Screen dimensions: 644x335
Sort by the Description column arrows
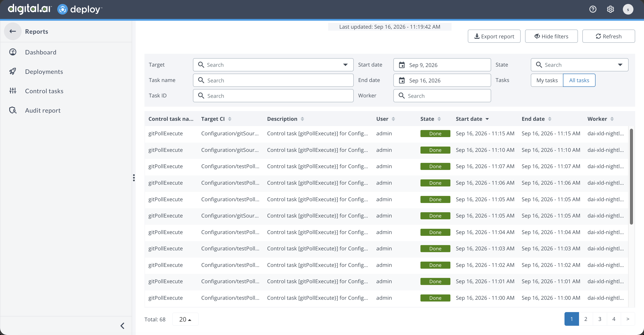(x=302, y=119)
